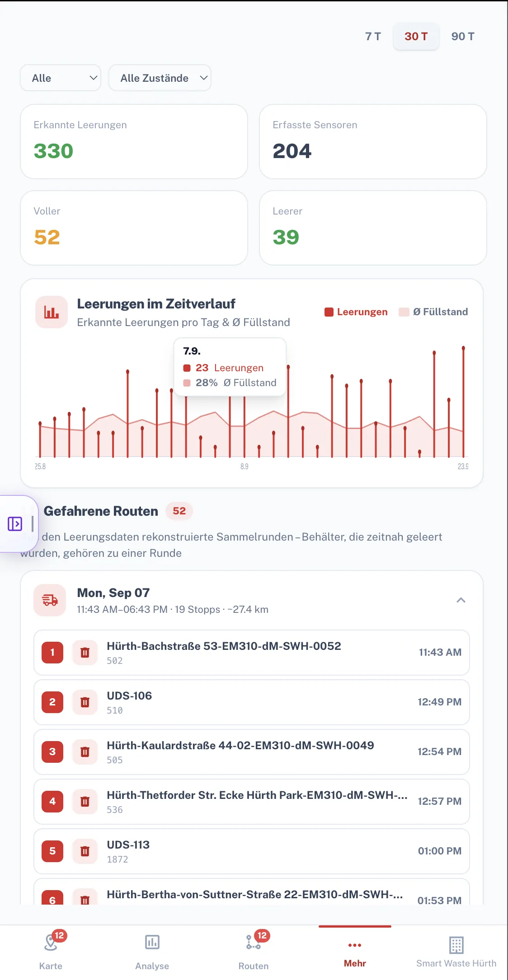This screenshot has width=508, height=980.
Task: Open the Leerer 39 card
Action: [x=373, y=228]
